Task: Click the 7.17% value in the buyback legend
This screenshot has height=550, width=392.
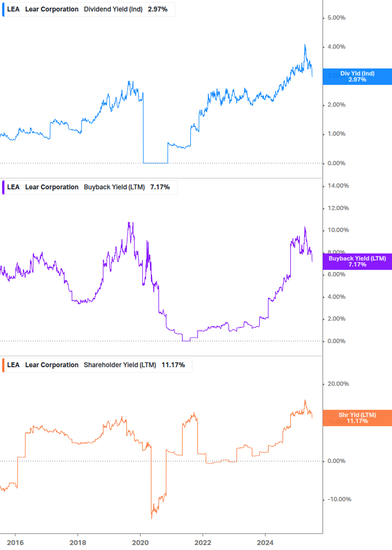Action: point(160,187)
